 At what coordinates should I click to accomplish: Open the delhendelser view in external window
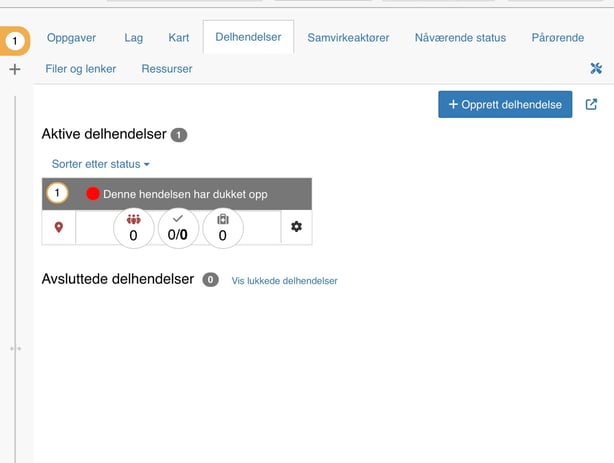click(591, 104)
